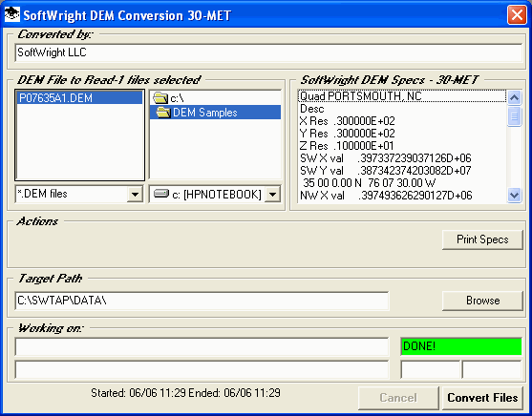Click the green DONE! status indicator
The width and height of the screenshot is (532, 416).
coord(461,346)
